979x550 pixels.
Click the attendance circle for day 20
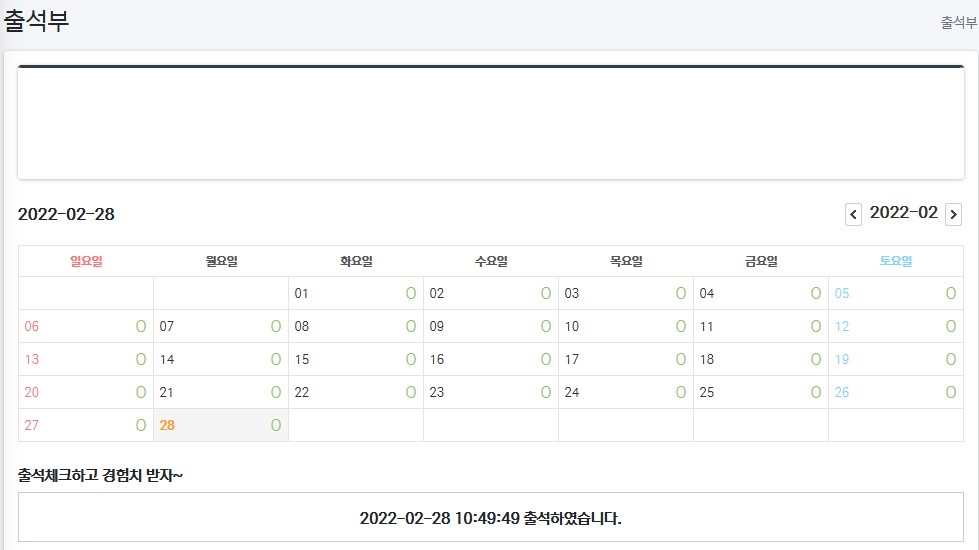pos(141,392)
